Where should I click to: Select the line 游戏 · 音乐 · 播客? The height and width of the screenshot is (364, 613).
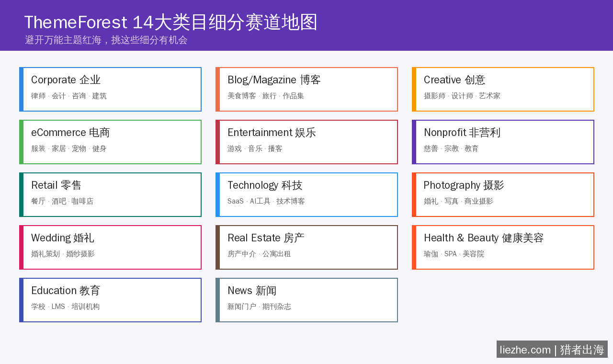click(255, 148)
